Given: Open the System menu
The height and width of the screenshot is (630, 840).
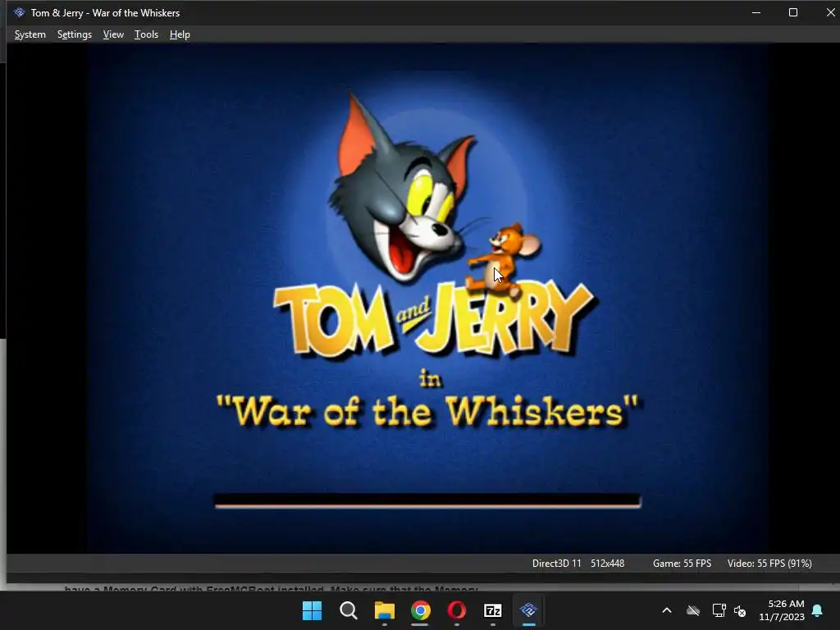Looking at the screenshot, I should 30,34.
